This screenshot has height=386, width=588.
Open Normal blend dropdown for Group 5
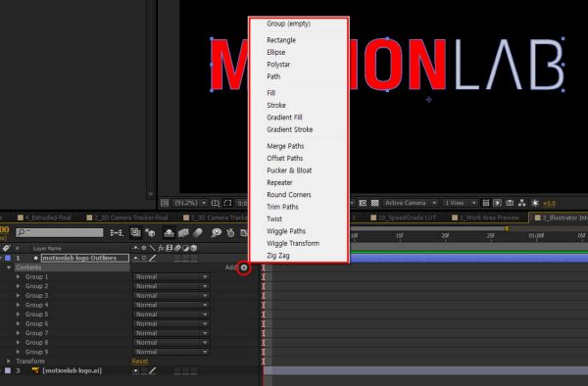[171, 314]
